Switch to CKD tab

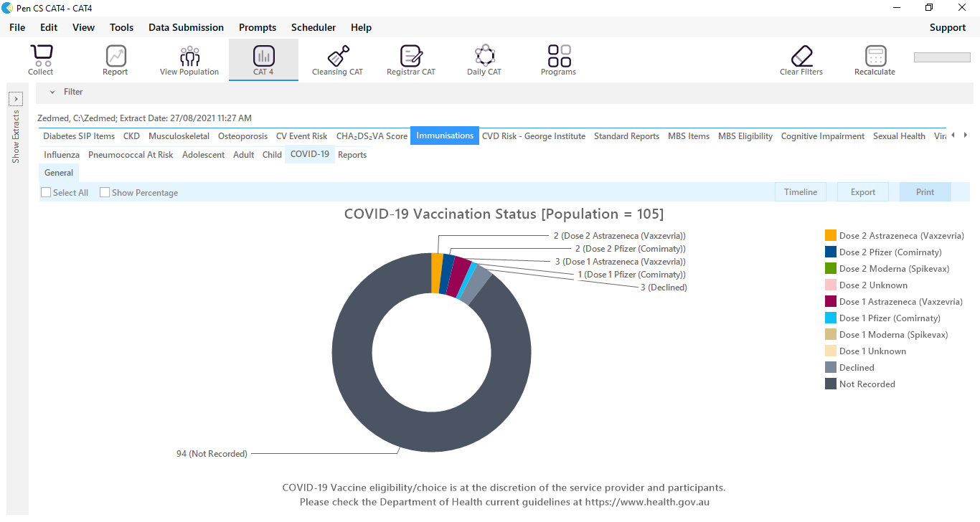131,136
